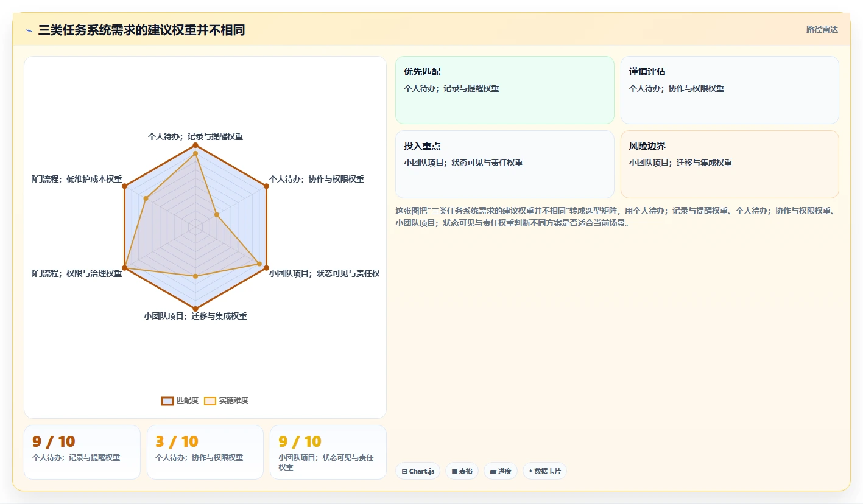Click radar axis label 部门流程；低维护成本权重
This screenshot has height=504, width=863.
tap(77, 179)
